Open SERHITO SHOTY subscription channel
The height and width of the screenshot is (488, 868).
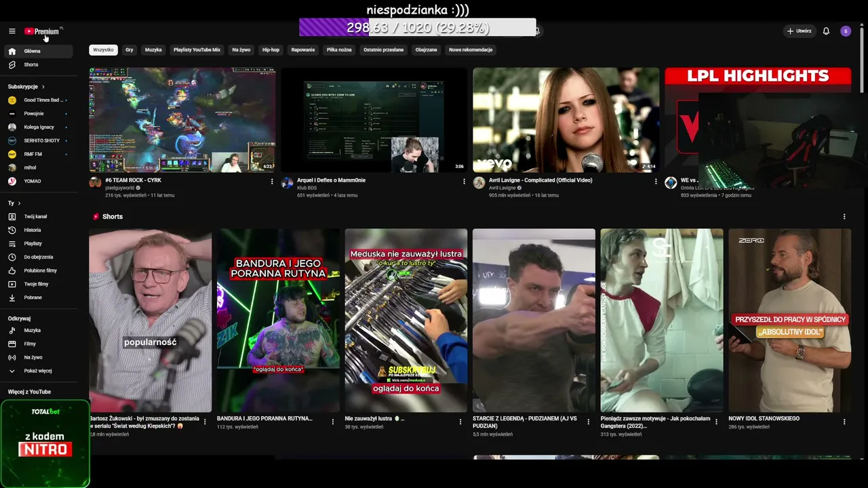pyautogui.click(x=39, y=140)
